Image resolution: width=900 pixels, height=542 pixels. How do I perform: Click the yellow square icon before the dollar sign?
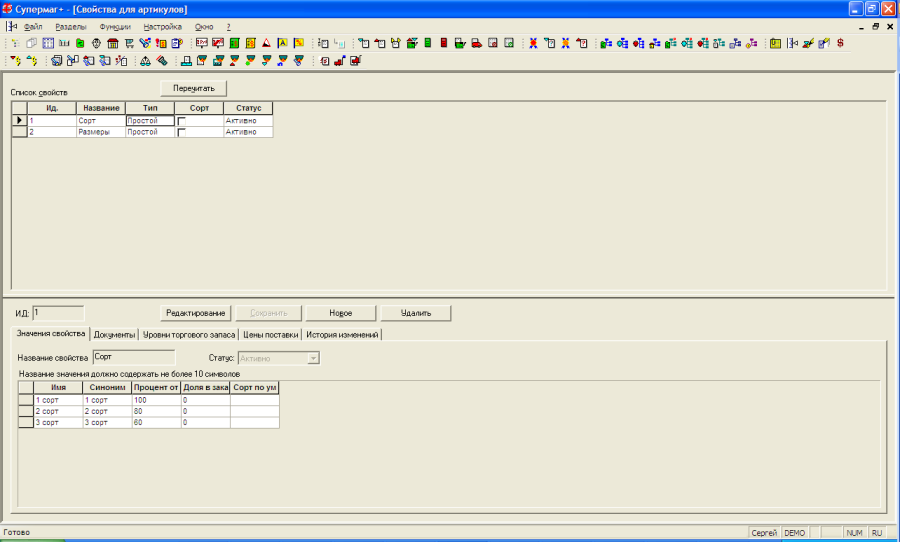tap(775, 43)
